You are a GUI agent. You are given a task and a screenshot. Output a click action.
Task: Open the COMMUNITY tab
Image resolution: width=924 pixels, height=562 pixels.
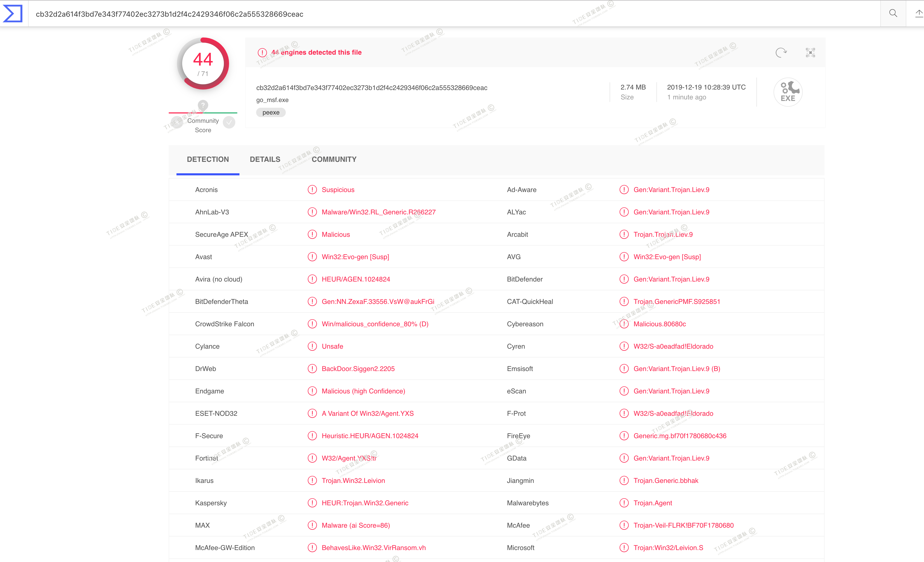334,159
